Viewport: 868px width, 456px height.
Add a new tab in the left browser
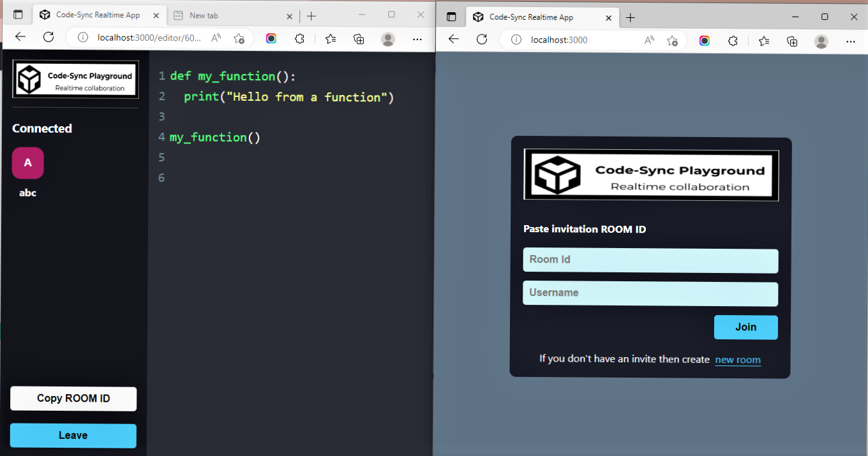311,15
